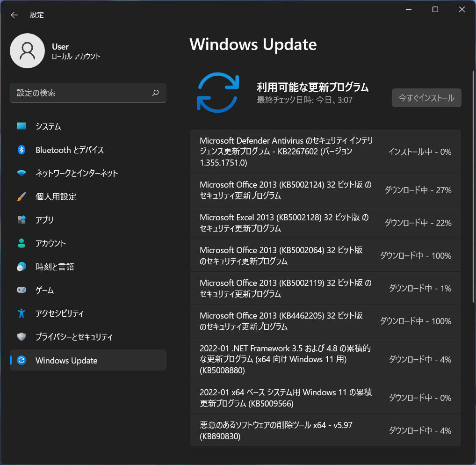This screenshot has width=476, height=465.
Task: Select the Office 2013 KB5002064 update row
Action: 325,255
